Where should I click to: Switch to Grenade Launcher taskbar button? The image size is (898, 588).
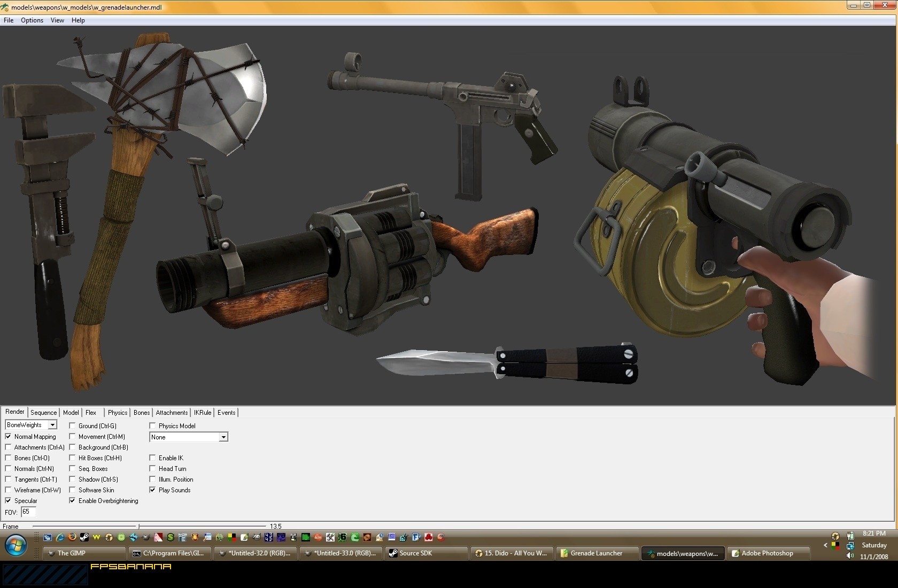point(597,553)
